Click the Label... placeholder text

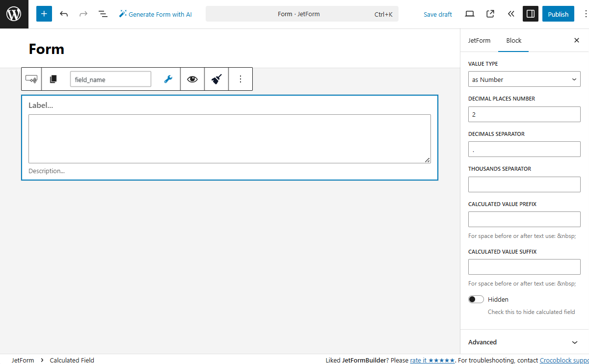41,105
